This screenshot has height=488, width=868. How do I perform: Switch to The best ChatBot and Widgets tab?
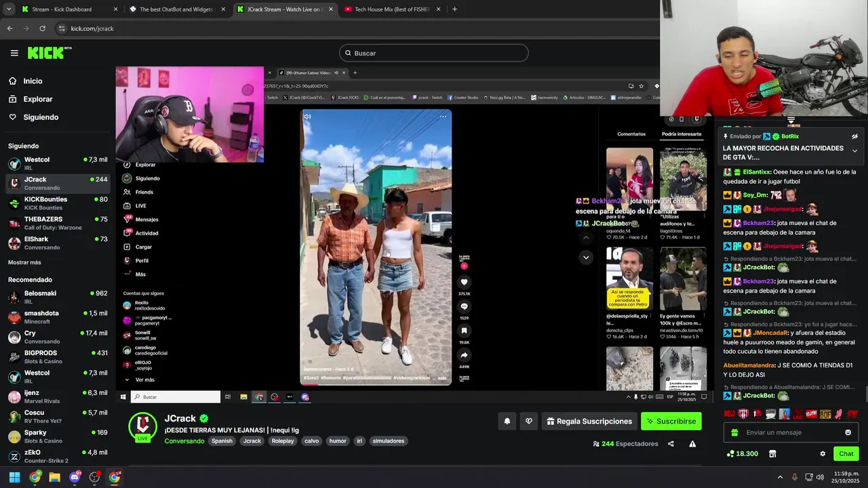pos(178,9)
